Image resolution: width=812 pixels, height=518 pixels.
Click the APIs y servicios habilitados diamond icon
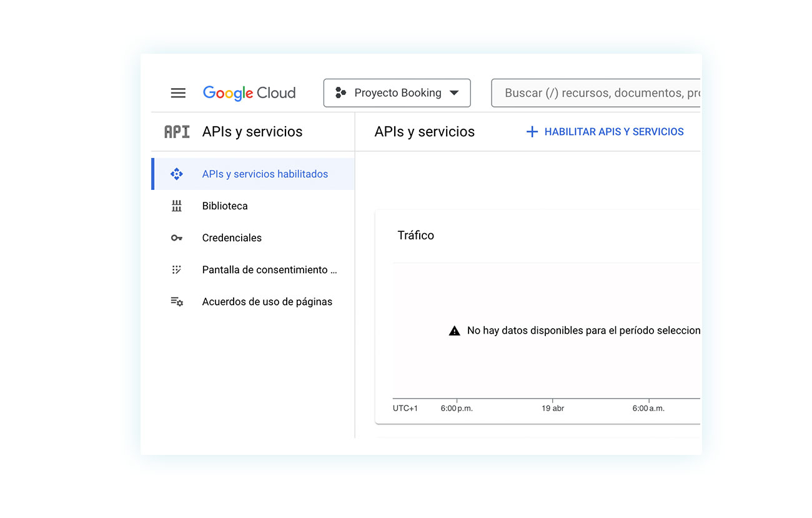[177, 174]
